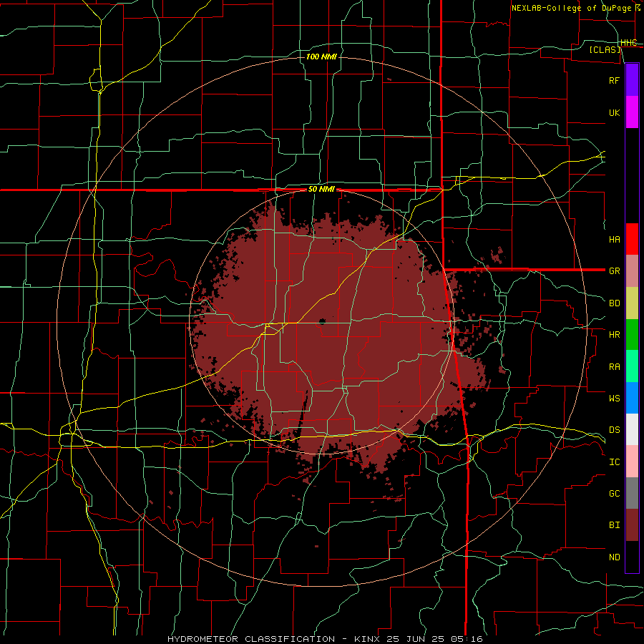Click the green HR legend color swatch
Screen dimensions: 644x644
pyautogui.click(x=632, y=335)
